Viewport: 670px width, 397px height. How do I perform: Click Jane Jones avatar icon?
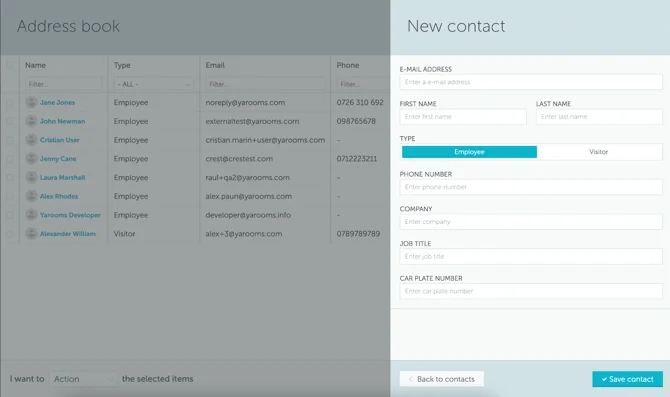click(x=31, y=102)
